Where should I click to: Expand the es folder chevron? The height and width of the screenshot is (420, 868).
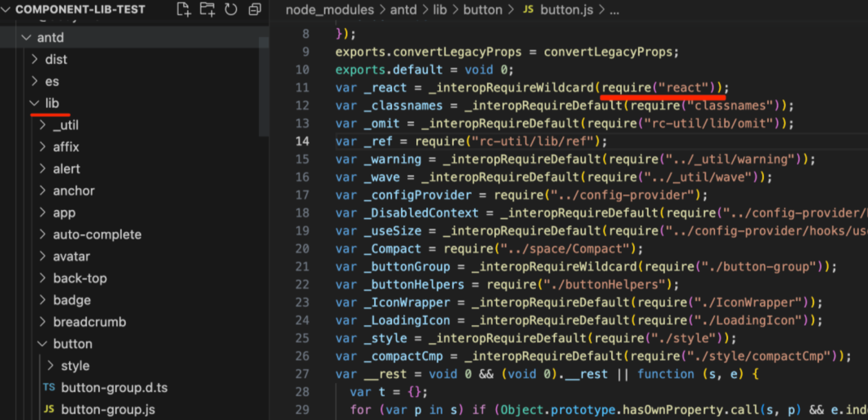35,81
